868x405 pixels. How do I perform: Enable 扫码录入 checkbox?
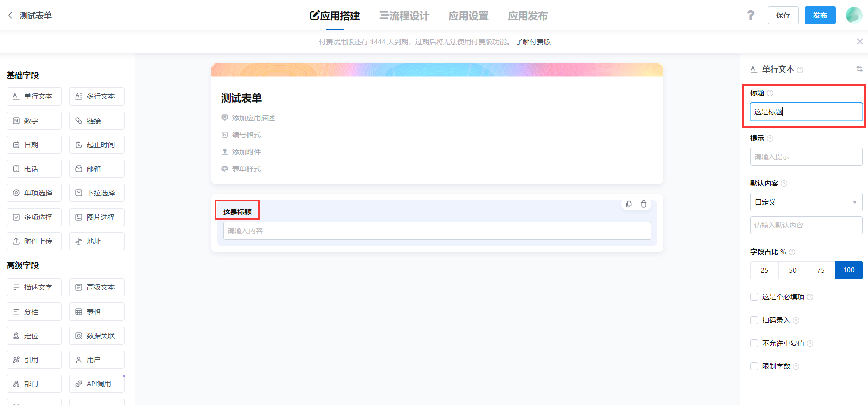point(754,320)
